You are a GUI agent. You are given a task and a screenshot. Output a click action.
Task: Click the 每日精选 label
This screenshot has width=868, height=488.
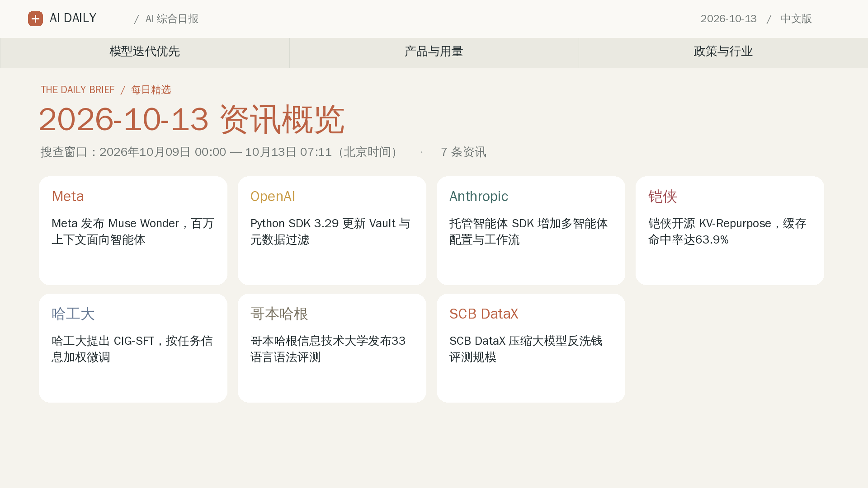151,89
